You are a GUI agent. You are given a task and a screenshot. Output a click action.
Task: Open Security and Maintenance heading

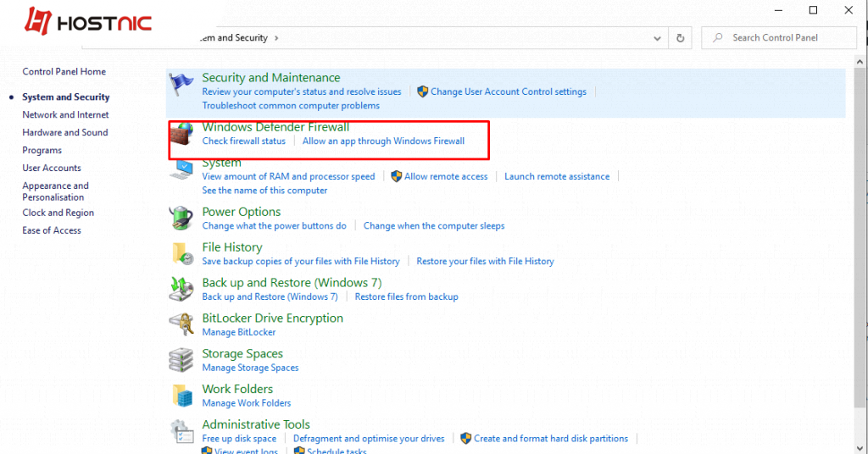pos(271,78)
